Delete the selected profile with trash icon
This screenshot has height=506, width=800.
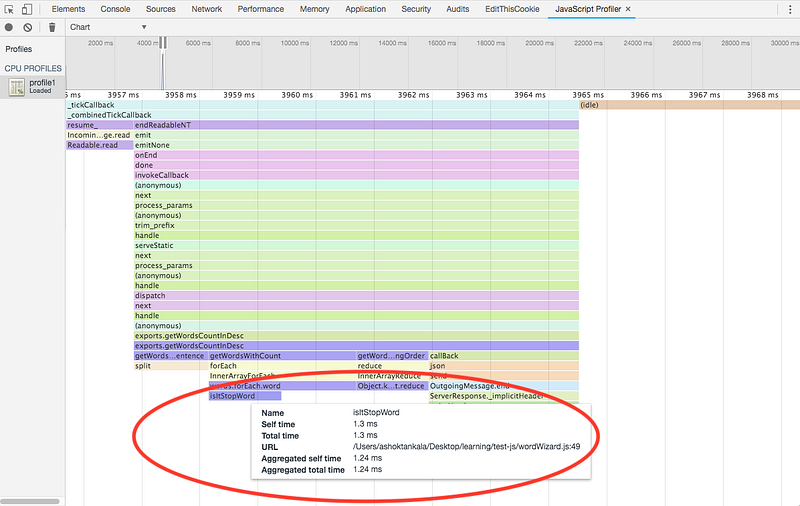pyautogui.click(x=52, y=27)
